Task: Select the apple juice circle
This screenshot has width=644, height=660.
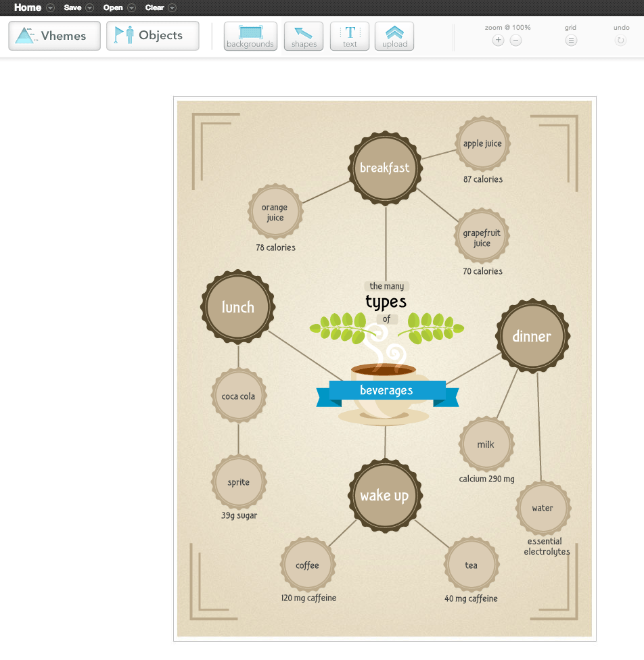Action: click(483, 143)
